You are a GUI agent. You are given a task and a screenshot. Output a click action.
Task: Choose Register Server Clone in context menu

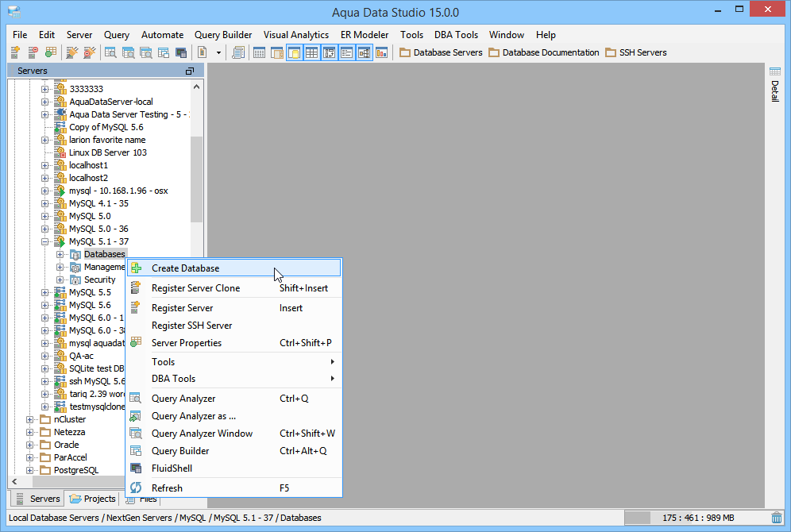click(x=233, y=288)
